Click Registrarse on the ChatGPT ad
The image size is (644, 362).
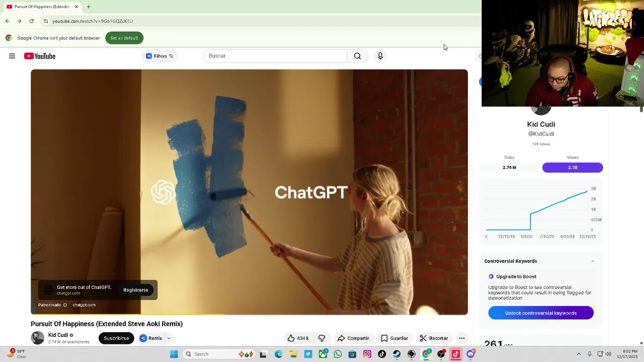point(136,290)
